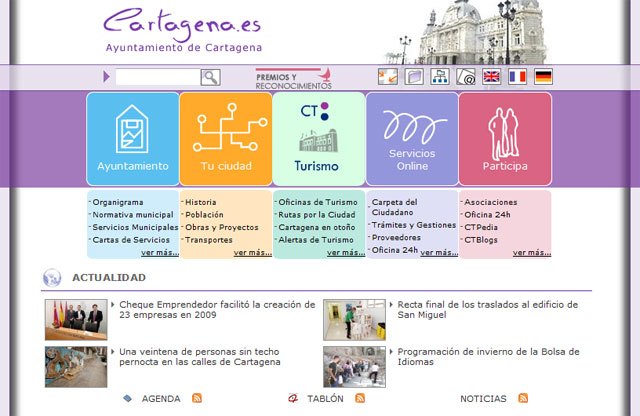Screen dimensions: 640x416
Task: Open the Cheque Emprendedor news thumbnail
Action: pyautogui.click(x=75, y=320)
